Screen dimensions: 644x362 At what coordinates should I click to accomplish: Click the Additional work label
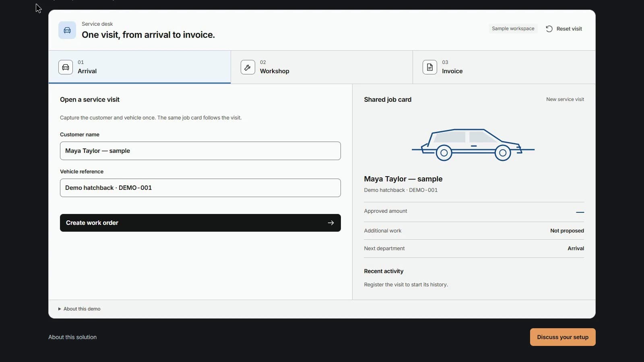(x=383, y=231)
